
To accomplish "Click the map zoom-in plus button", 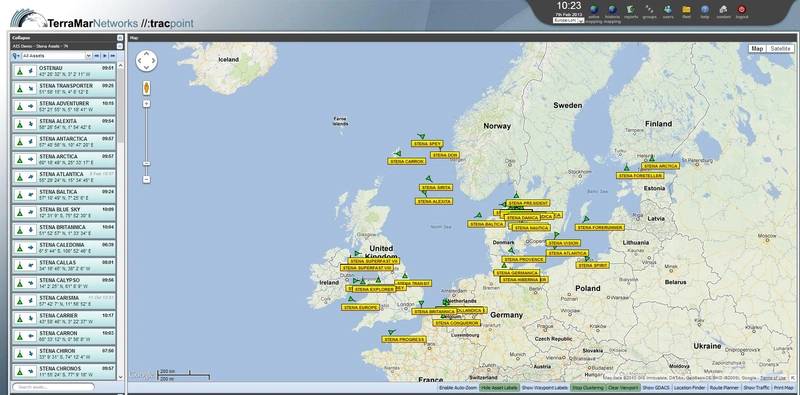I will [146, 104].
